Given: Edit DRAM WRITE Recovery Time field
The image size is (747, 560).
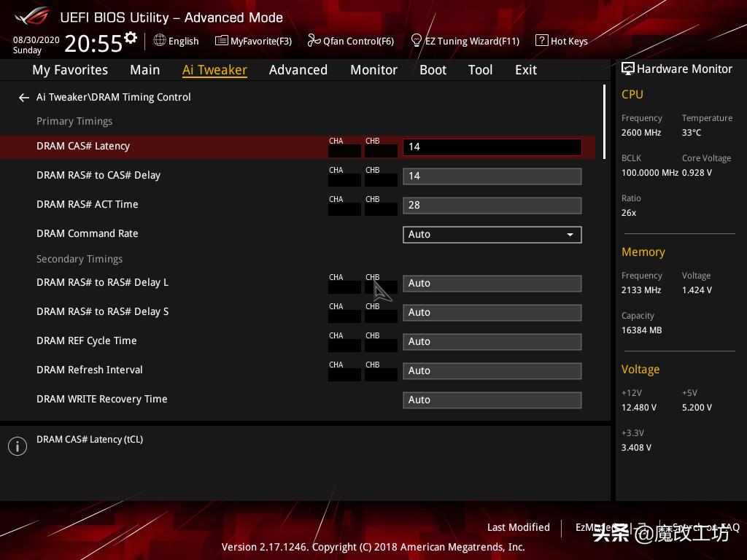Looking at the screenshot, I should pyautogui.click(x=492, y=400).
